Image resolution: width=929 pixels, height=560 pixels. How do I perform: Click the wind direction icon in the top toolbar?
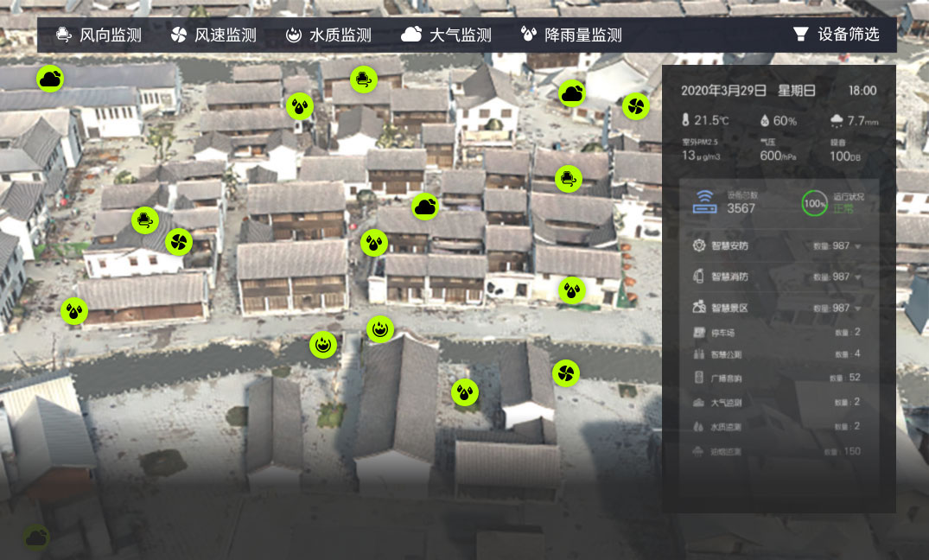63,35
